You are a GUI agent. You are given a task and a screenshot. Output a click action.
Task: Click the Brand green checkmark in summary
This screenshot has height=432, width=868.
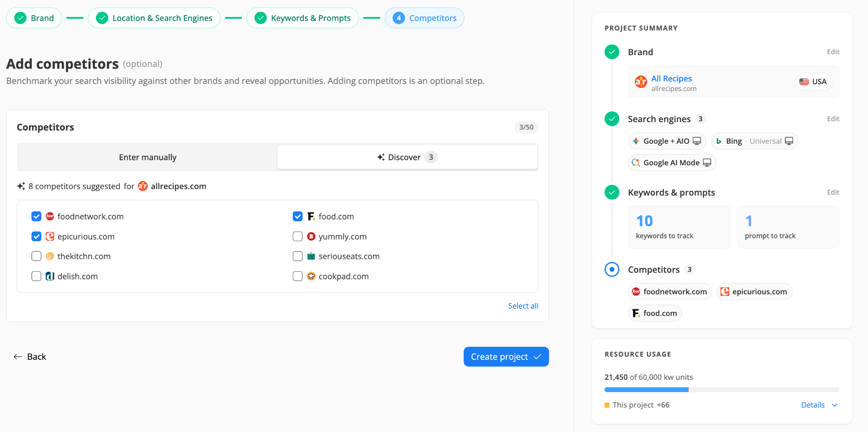[x=612, y=52]
